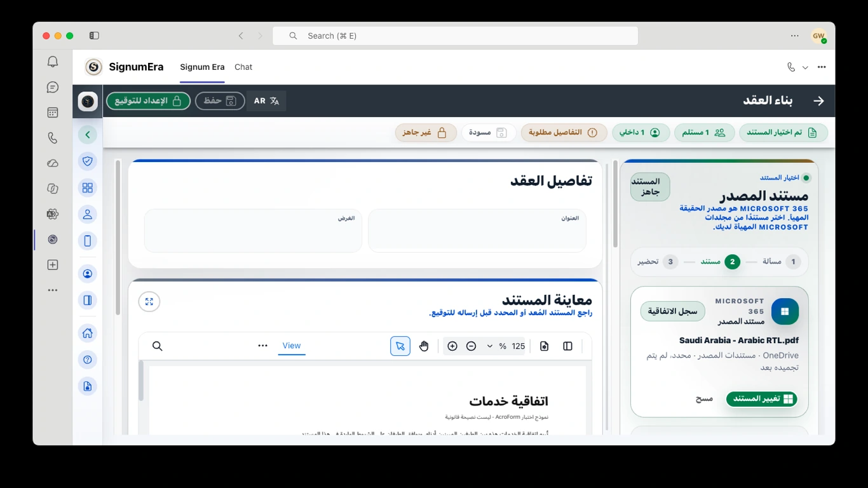This screenshot has height=488, width=868.
Task: Click سجل الاتفاقية agreement log button
Action: 673,311
